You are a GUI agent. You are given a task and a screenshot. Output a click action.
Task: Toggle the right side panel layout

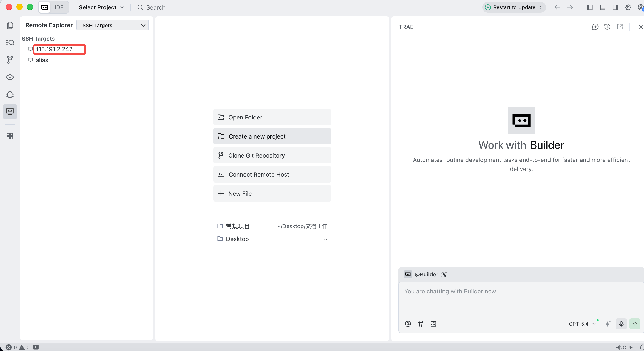pyautogui.click(x=615, y=7)
